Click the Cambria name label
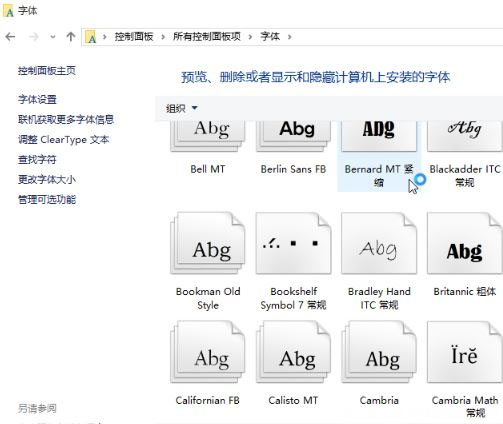Screen dimensions: 503x424 tap(379, 400)
